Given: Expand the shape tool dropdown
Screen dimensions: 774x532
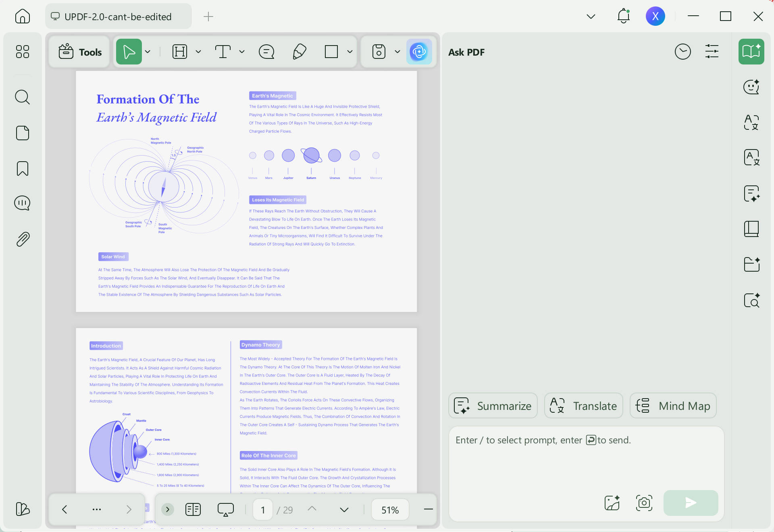Looking at the screenshot, I should (x=350, y=52).
